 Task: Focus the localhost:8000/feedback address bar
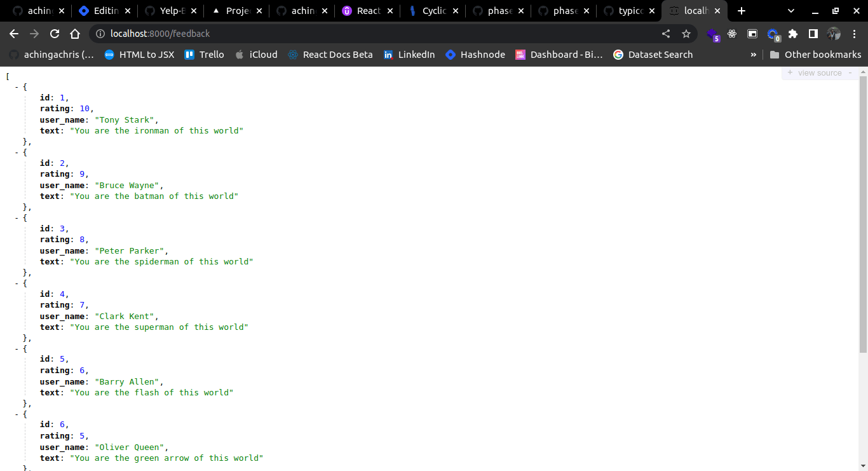(375, 34)
